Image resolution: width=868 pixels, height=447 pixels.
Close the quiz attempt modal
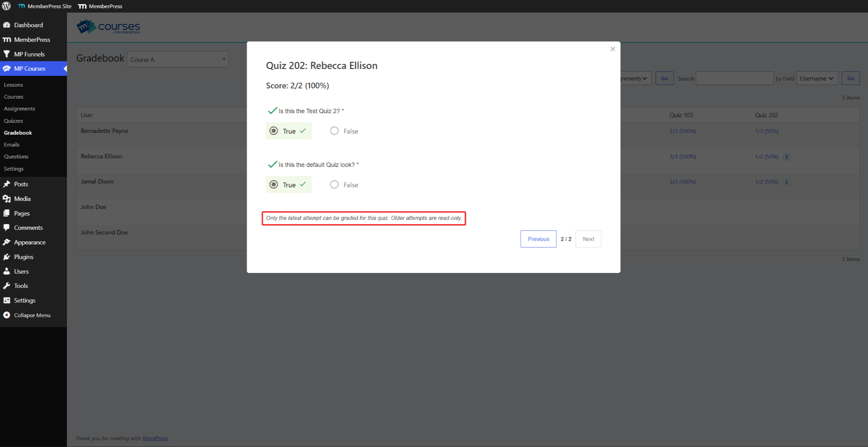(613, 49)
